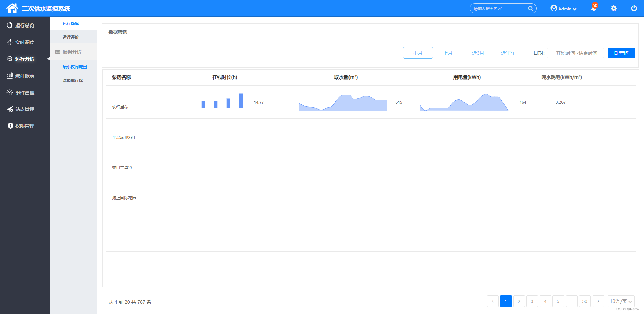Click the date range input field
The width and height of the screenshot is (644, 314).
[x=576, y=53]
